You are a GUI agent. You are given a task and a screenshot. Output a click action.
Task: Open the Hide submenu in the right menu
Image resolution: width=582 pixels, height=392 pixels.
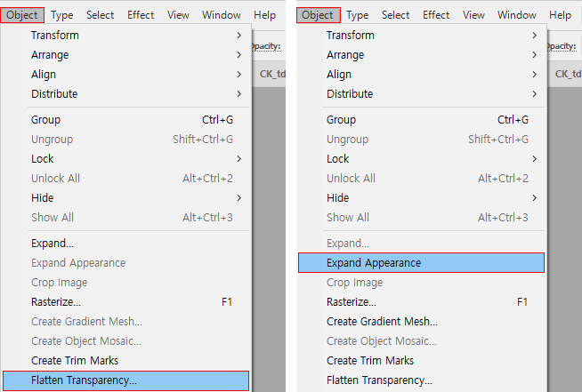[338, 197]
